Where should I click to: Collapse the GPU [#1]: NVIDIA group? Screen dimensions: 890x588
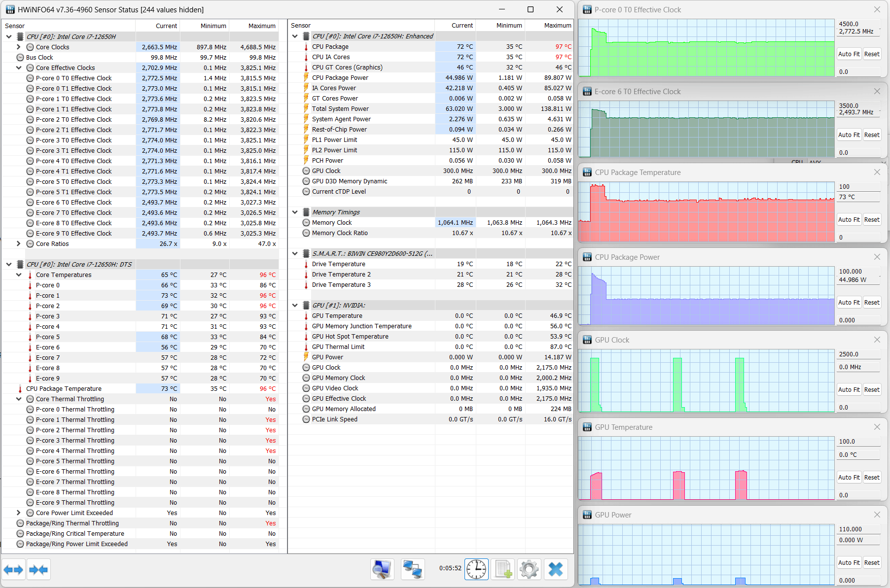click(295, 306)
